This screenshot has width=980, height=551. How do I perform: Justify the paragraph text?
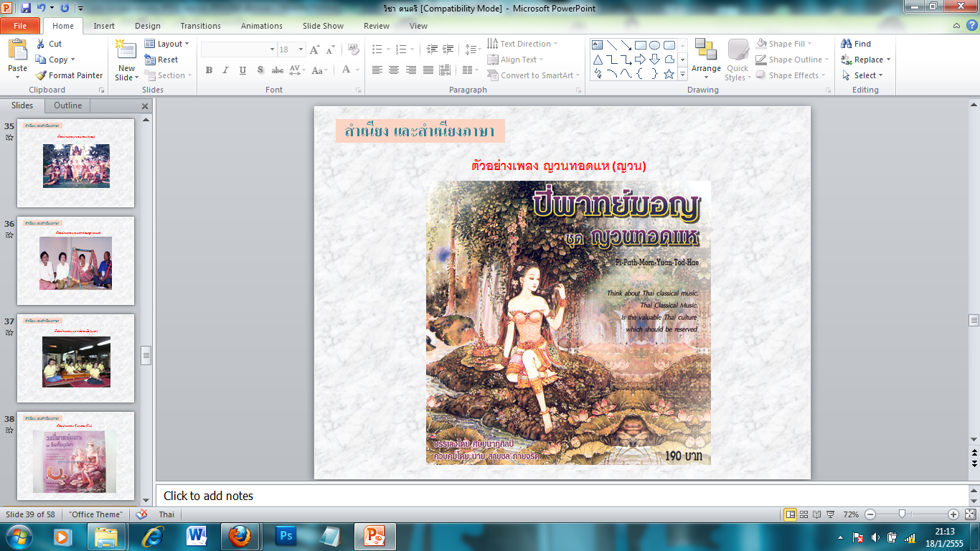[x=428, y=70]
